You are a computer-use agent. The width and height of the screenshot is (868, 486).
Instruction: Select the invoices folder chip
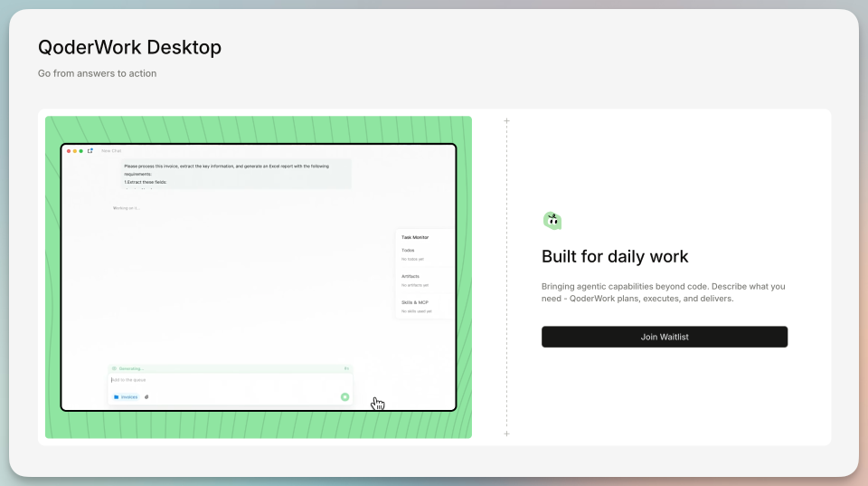tap(126, 396)
